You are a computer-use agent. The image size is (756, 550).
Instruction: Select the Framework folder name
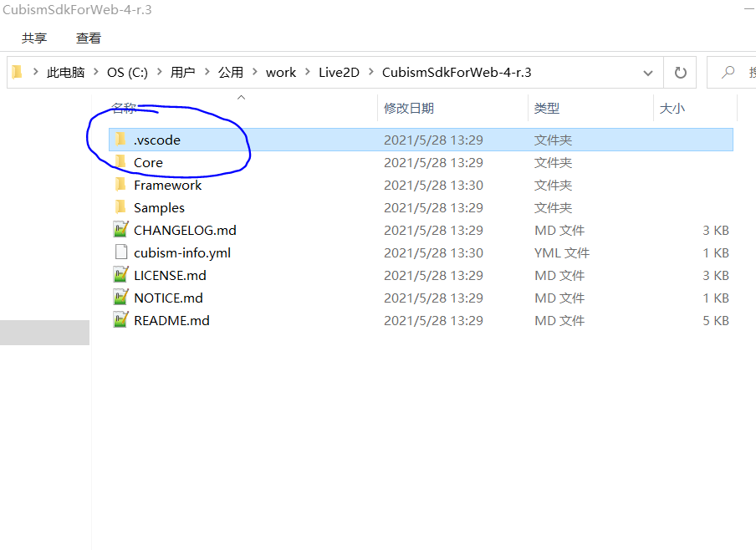(x=168, y=185)
